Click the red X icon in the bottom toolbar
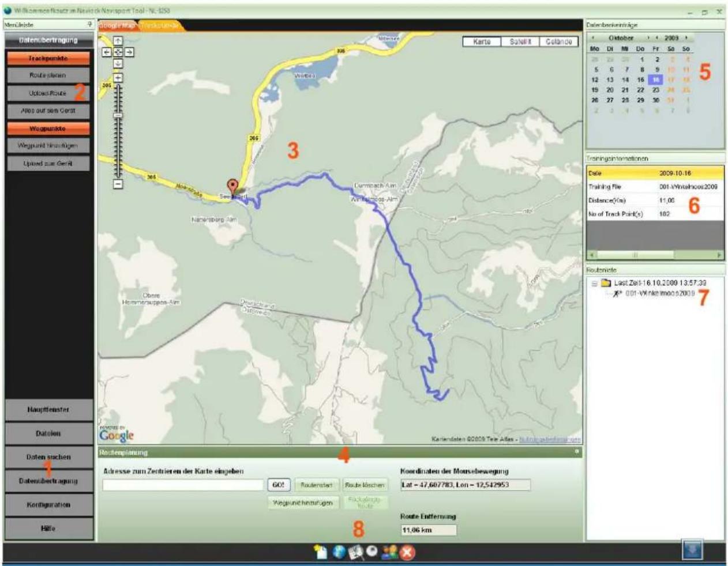Image resolution: width=728 pixels, height=566 pixels. click(407, 553)
